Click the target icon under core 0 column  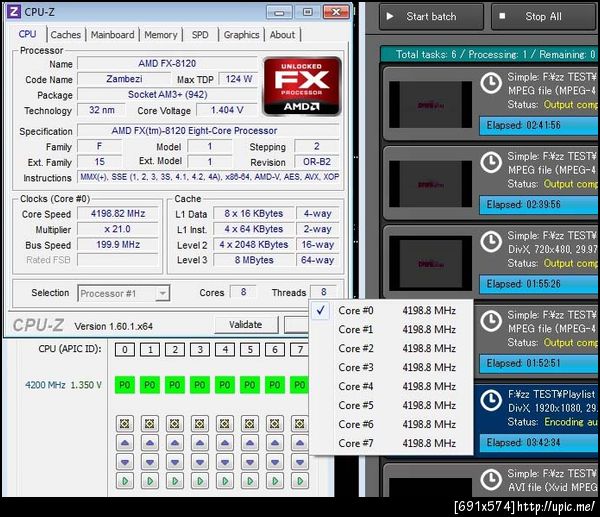tap(125, 424)
